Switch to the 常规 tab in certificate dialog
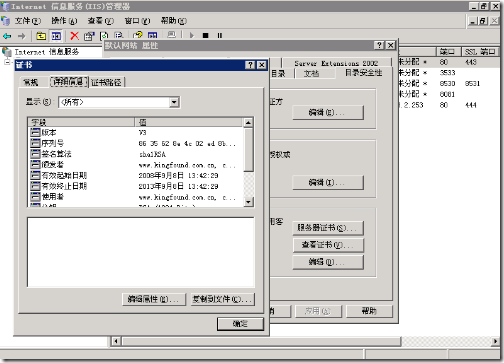 click(x=31, y=82)
